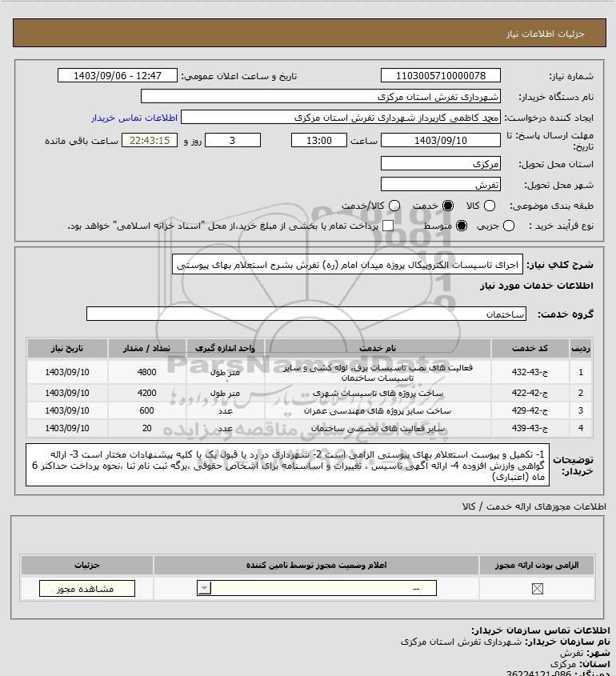Select the متوسط purchase type radio

(462, 226)
